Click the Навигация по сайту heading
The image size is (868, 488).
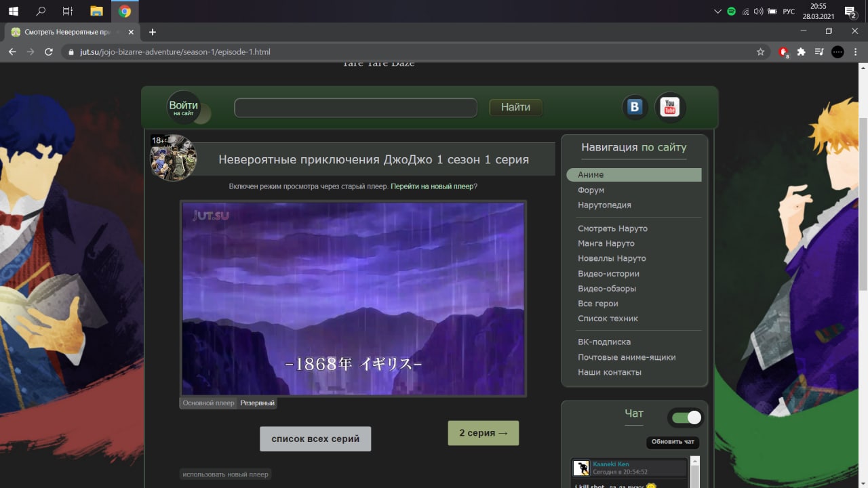point(634,147)
